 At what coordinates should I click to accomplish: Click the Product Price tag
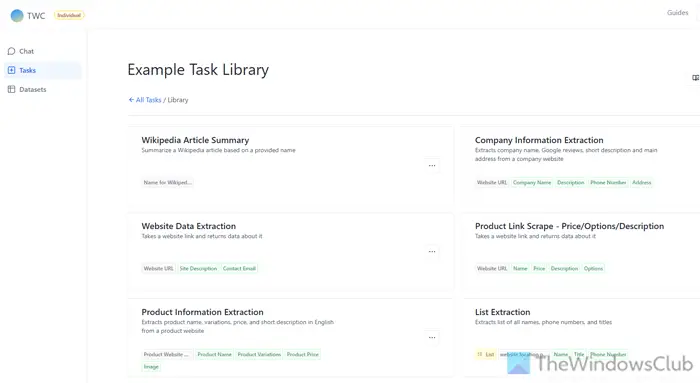pyautogui.click(x=303, y=354)
